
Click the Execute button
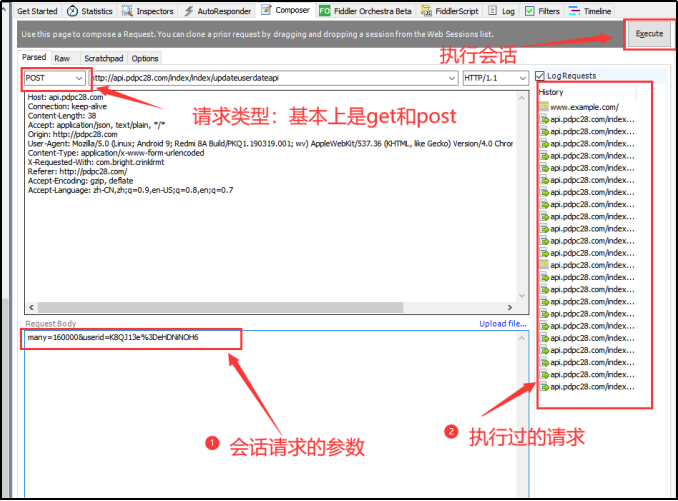[649, 34]
